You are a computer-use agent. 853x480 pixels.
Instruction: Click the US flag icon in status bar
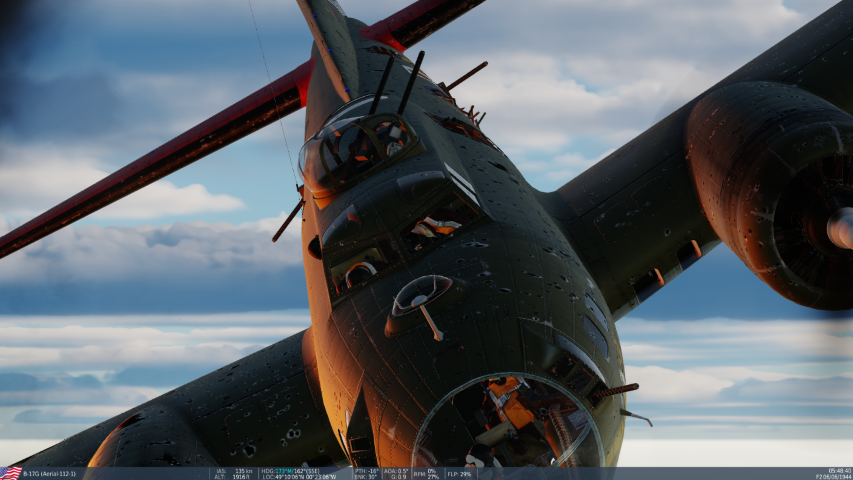click(11, 473)
